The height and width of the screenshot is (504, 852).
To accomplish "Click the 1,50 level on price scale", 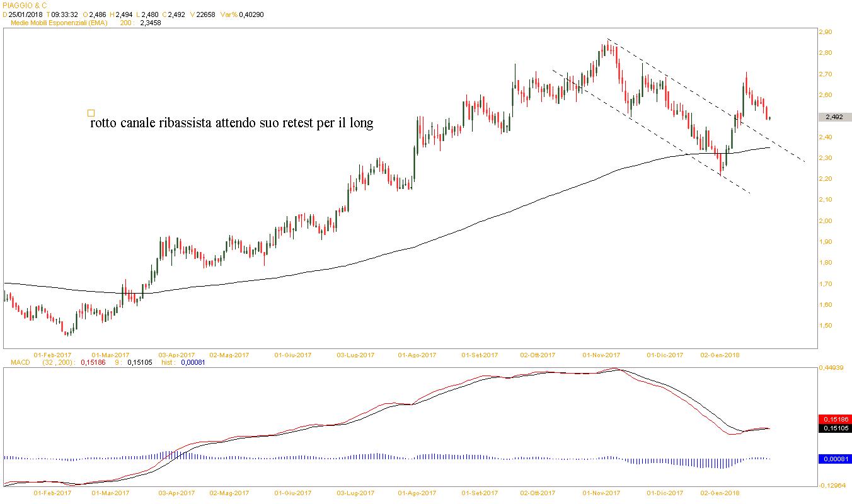I will click(x=825, y=326).
